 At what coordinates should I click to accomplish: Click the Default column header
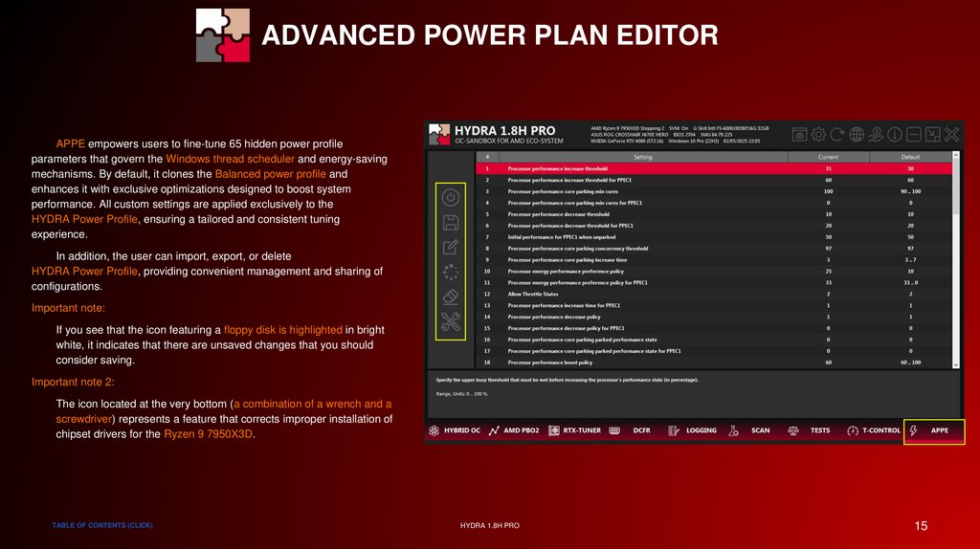[911, 157]
